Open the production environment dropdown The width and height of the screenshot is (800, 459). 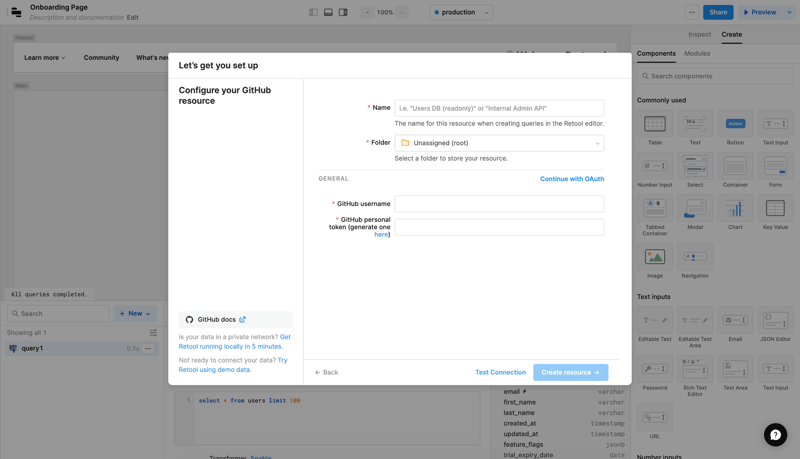pos(461,12)
